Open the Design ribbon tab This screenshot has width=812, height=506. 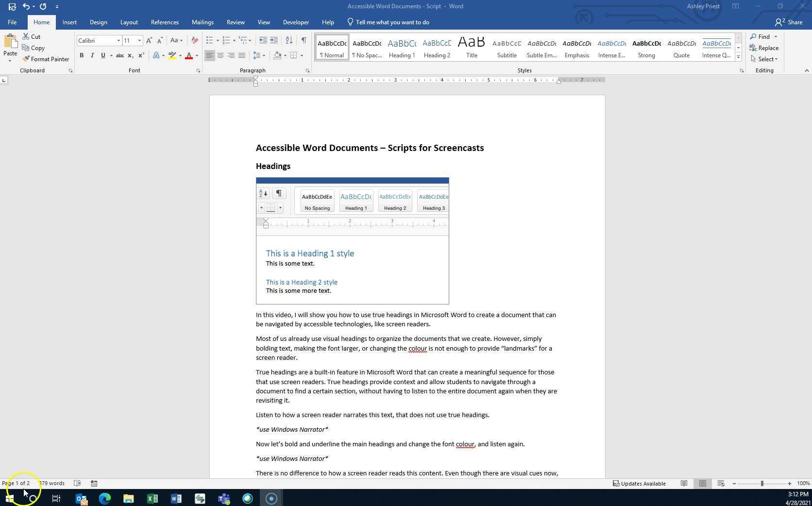coord(98,22)
